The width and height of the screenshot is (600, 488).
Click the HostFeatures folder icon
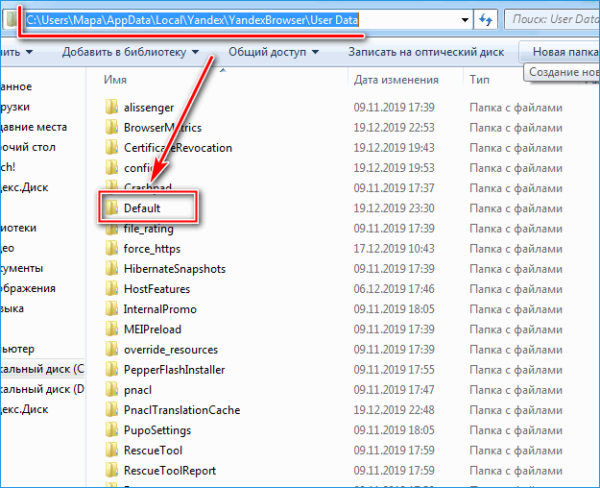coord(111,289)
